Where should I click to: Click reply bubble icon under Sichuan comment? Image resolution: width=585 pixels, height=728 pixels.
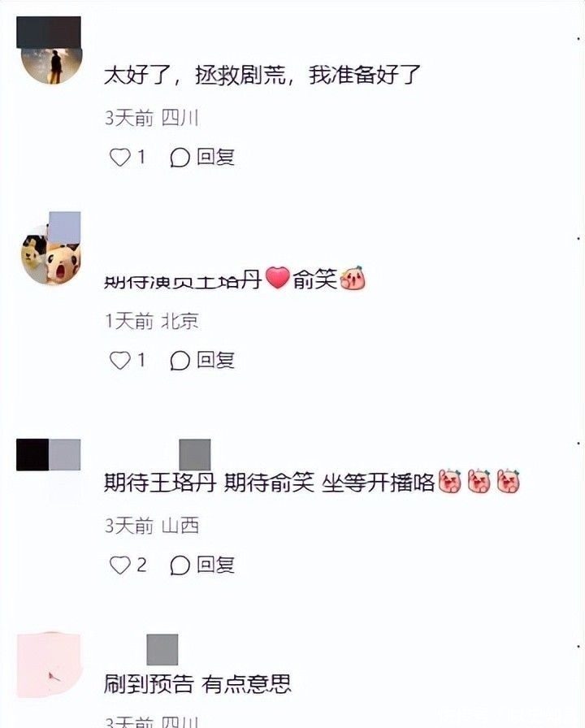[180, 158]
